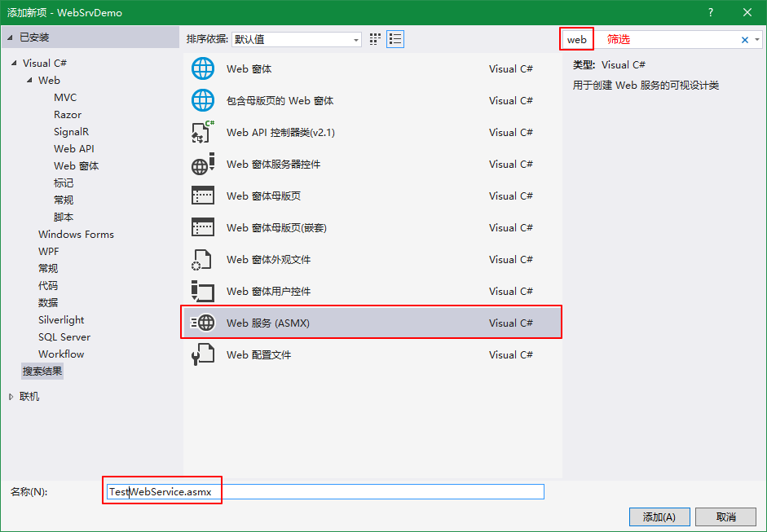Image resolution: width=767 pixels, height=532 pixels.
Task: Click the Web 窗体 template globe icon
Action: pos(202,69)
